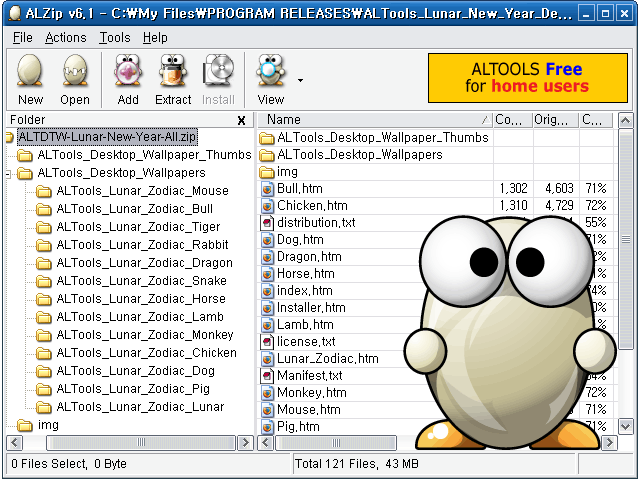The height and width of the screenshot is (480, 640).
Task: Click the file list scroll-up arrow
Action: 626,121
